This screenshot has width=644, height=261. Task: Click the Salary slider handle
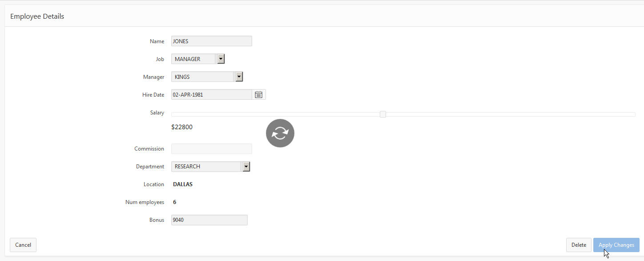coord(383,114)
